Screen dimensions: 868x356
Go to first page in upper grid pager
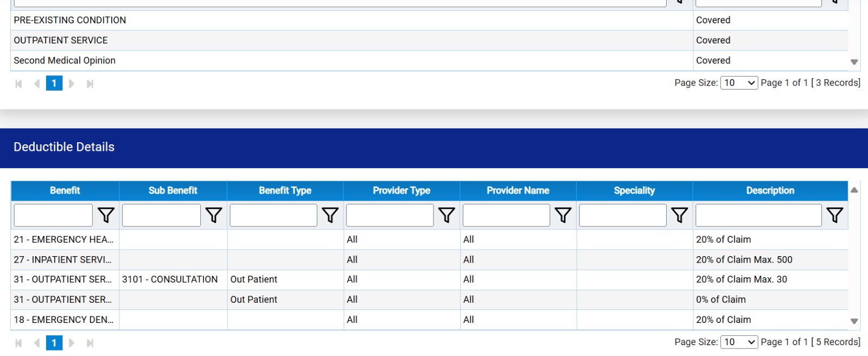coord(18,84)
